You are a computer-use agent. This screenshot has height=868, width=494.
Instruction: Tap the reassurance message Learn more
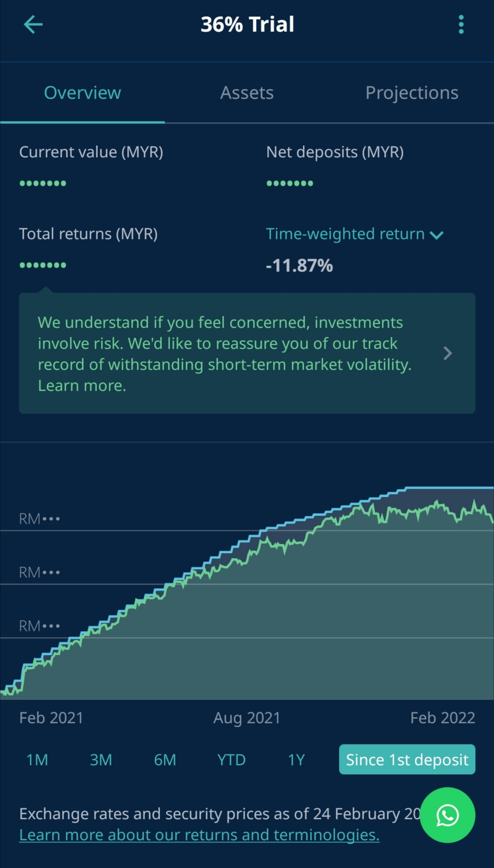point(82,386)
